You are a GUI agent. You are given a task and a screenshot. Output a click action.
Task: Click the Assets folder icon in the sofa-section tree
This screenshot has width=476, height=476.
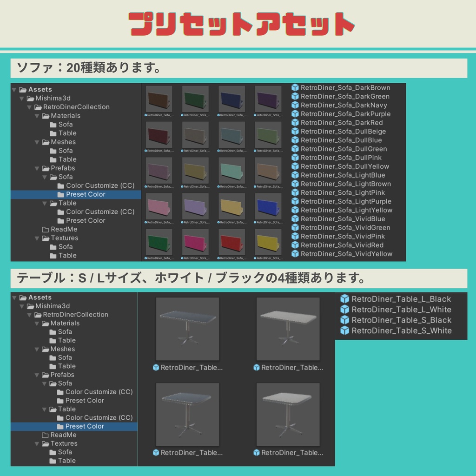coord(23,90)
